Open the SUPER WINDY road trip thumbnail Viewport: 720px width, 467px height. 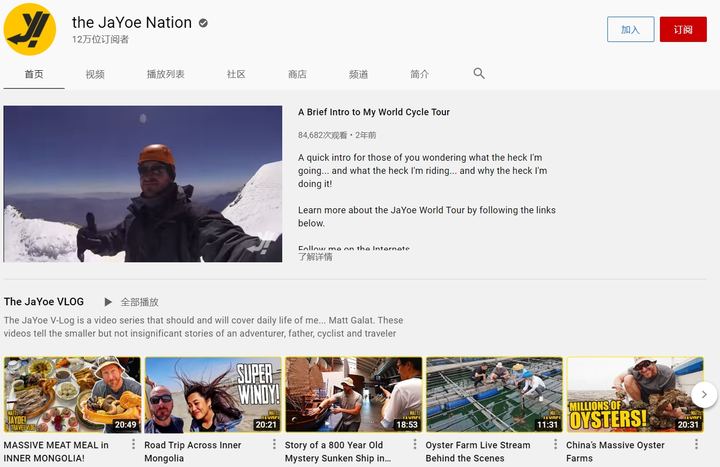point(213,395)
